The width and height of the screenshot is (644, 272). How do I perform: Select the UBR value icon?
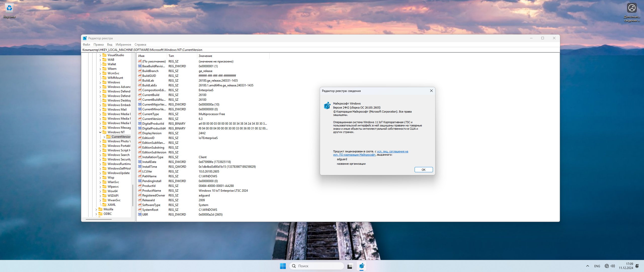tap(140, 215)
